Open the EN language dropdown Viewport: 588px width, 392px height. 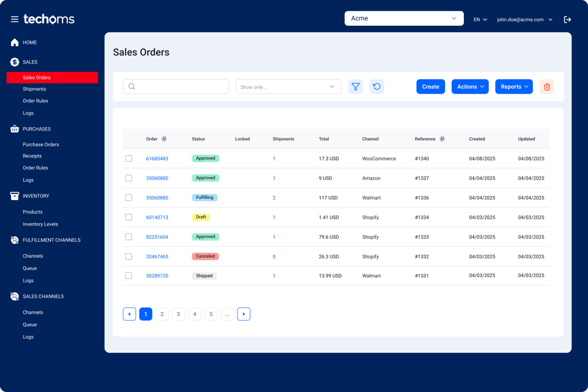point(479,19)
